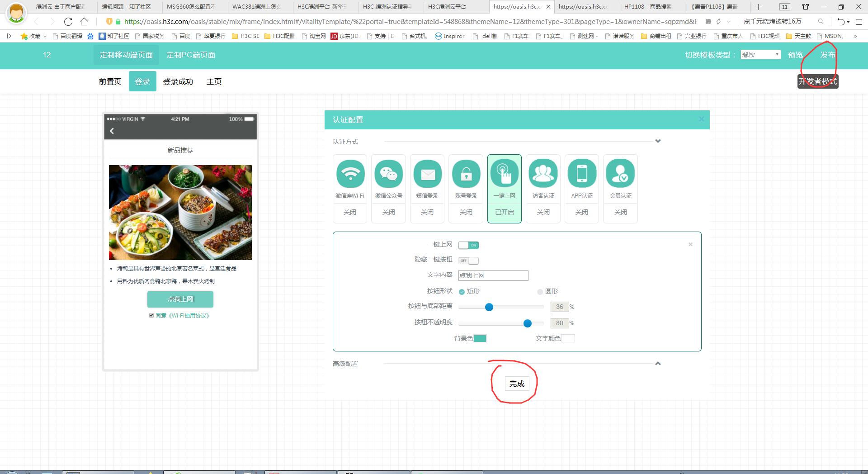The height and width of the screenshot is (474, 868).
Task: Click the 发布 publish link
Action: pos(828,55)
